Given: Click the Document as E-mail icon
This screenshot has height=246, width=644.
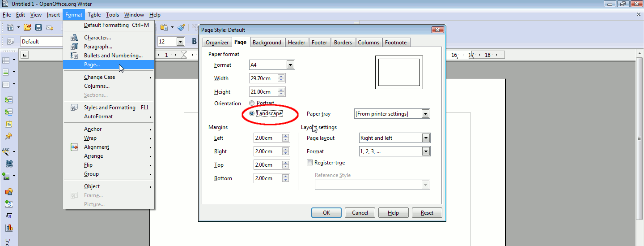Looking at the screenshot, I should click(50, 27).
